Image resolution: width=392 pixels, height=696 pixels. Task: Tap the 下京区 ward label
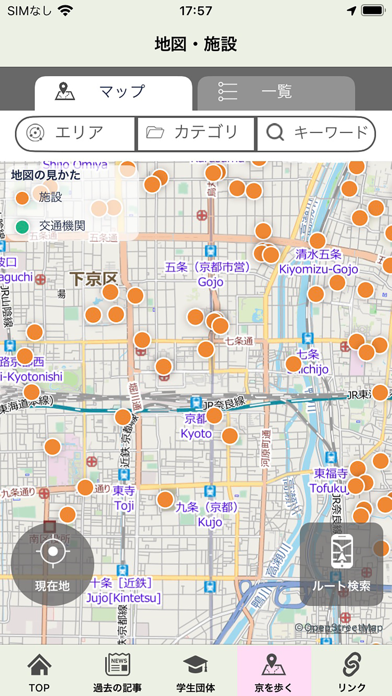94,279
